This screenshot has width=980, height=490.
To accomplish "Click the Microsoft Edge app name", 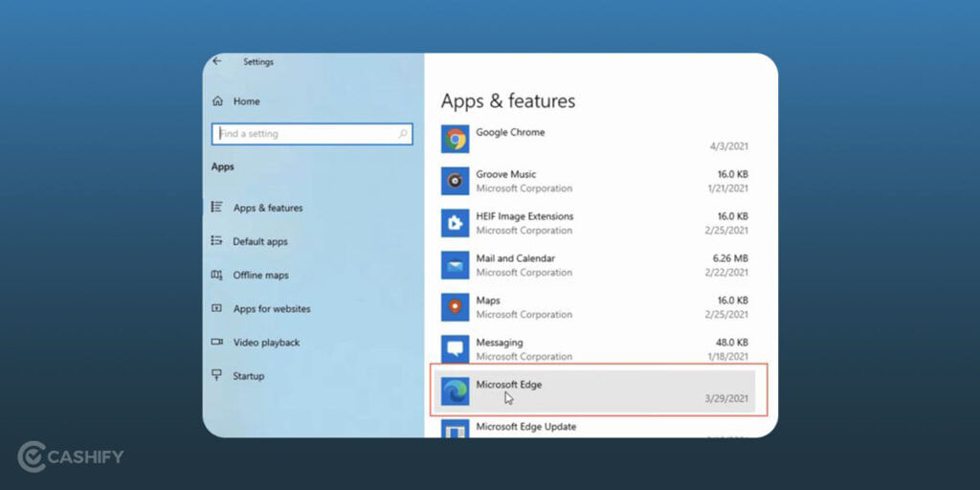I will [509, 385].
